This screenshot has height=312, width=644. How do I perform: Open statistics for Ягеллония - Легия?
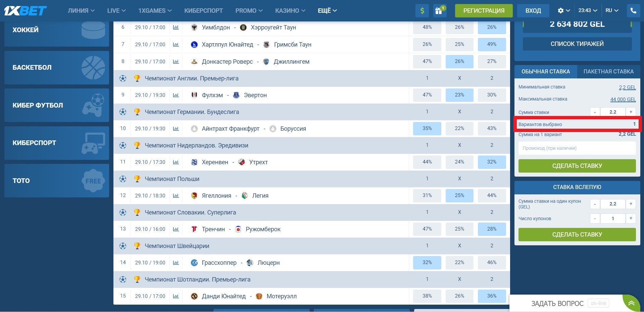[x=176, y=196]
